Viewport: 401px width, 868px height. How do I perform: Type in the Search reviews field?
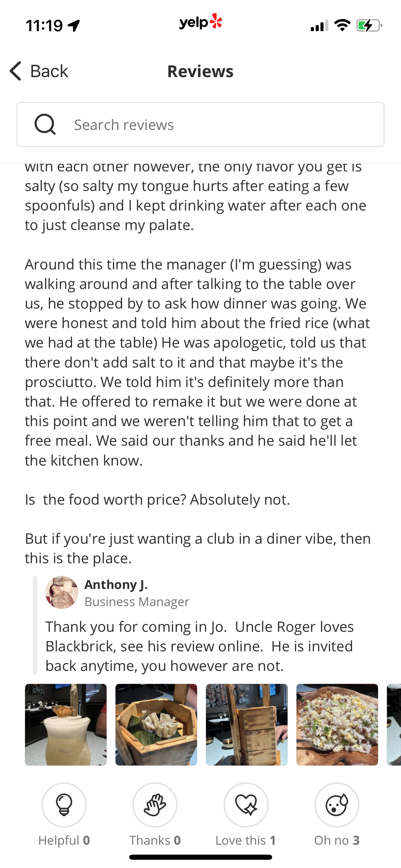pyautogui.click(x=219, y=124)
